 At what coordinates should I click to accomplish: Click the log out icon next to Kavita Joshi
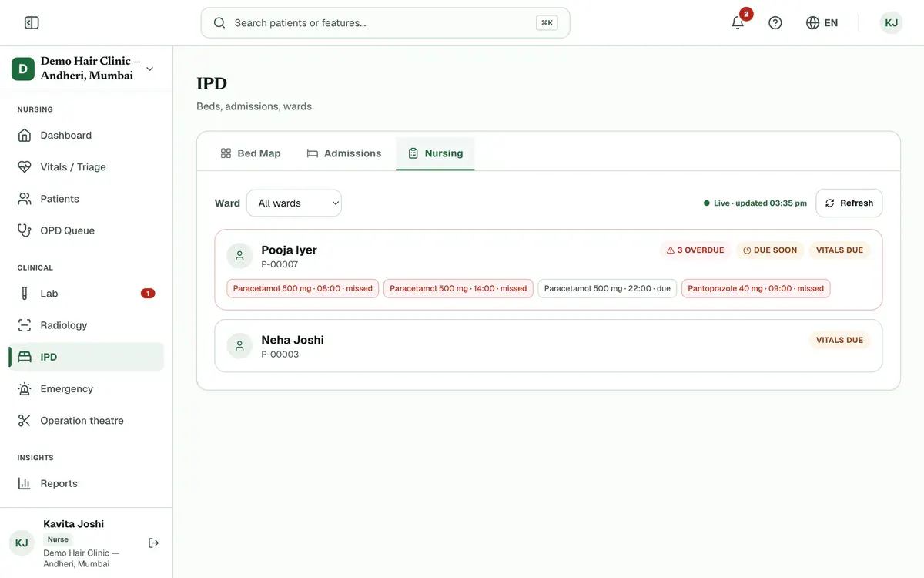[x=154, y=543]
